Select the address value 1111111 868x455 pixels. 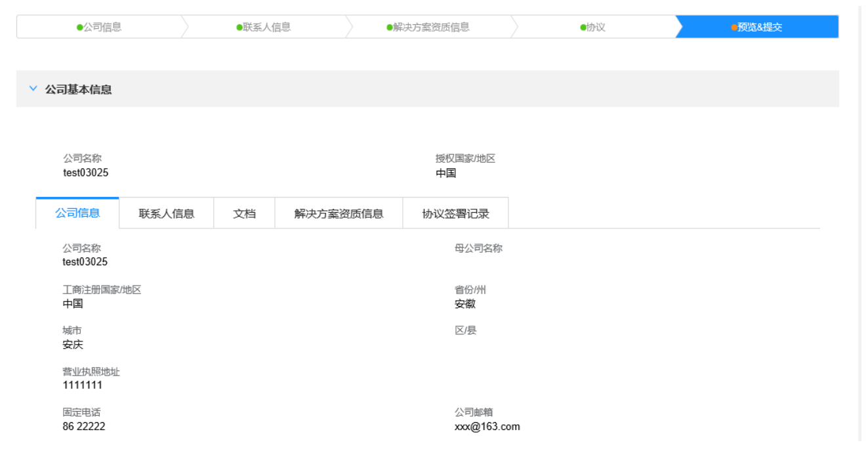point(82,385)
